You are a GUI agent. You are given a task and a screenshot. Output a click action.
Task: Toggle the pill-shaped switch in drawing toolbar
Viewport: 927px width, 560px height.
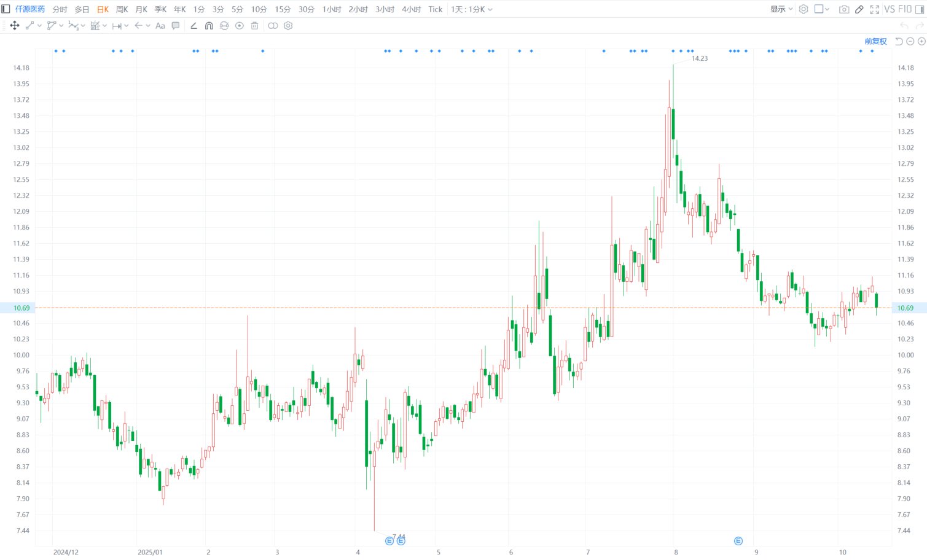pyautogui.click(x=273, y=26)
